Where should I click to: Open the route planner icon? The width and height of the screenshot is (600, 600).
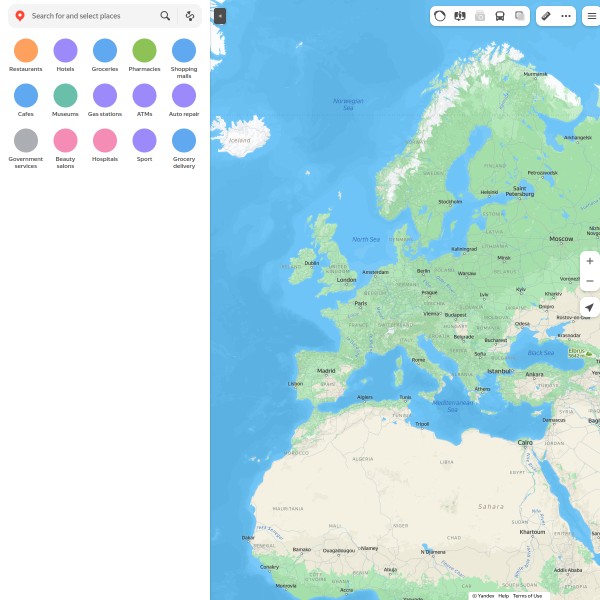190,16
